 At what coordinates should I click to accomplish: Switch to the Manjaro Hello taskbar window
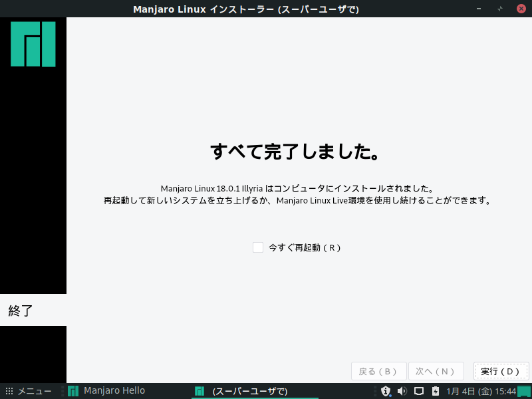[x=106, y=391]
